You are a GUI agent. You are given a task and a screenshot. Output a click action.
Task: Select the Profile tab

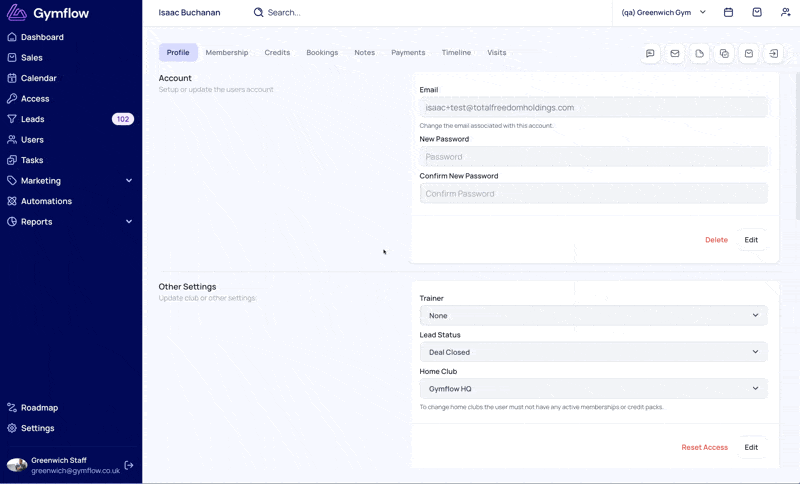coord(178,53)
